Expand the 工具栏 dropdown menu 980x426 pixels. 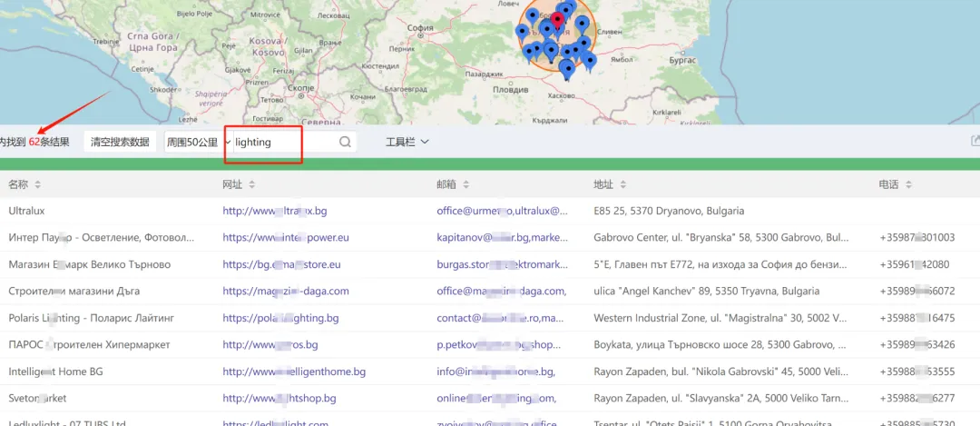click(407, 142)
